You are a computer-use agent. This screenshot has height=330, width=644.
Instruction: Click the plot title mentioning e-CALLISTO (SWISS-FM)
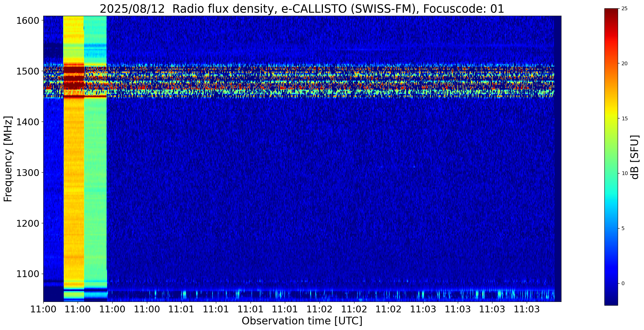click(302, 9)
